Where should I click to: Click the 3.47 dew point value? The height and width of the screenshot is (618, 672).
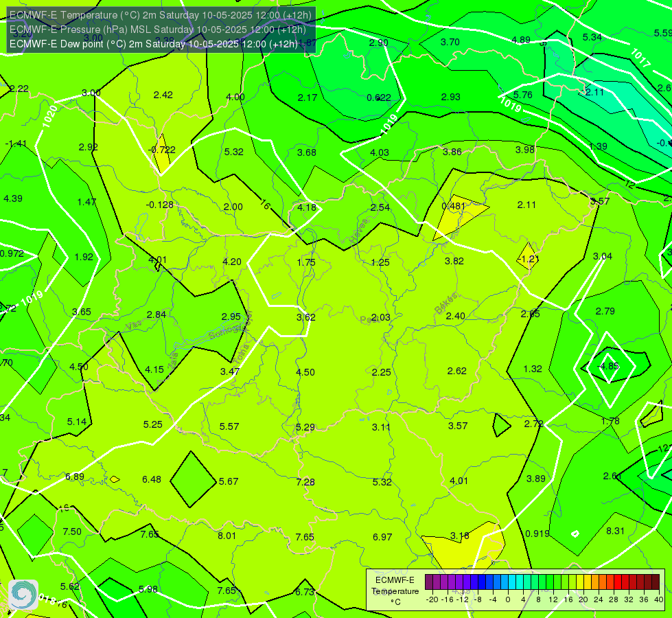tap(230, 371)
